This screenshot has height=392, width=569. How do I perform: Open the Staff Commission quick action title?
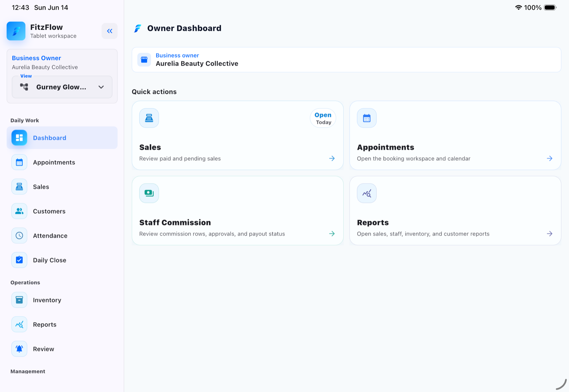pyautogui.click(x=175, y=223)
